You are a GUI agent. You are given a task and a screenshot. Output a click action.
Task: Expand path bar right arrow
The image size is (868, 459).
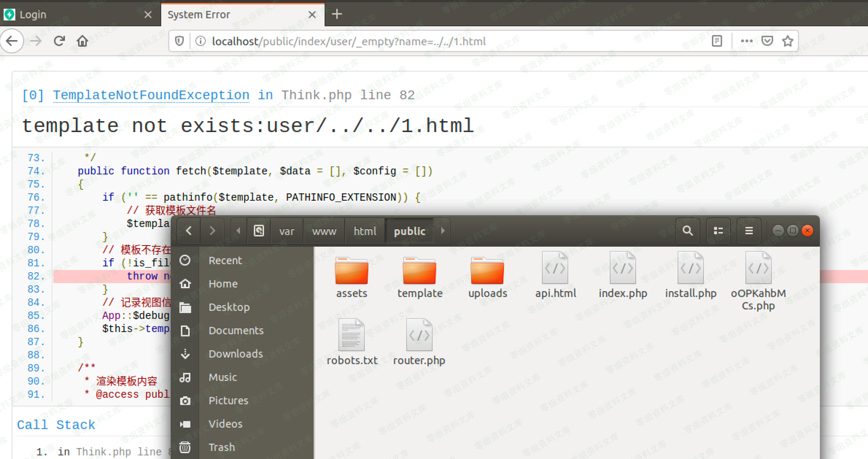443,231
